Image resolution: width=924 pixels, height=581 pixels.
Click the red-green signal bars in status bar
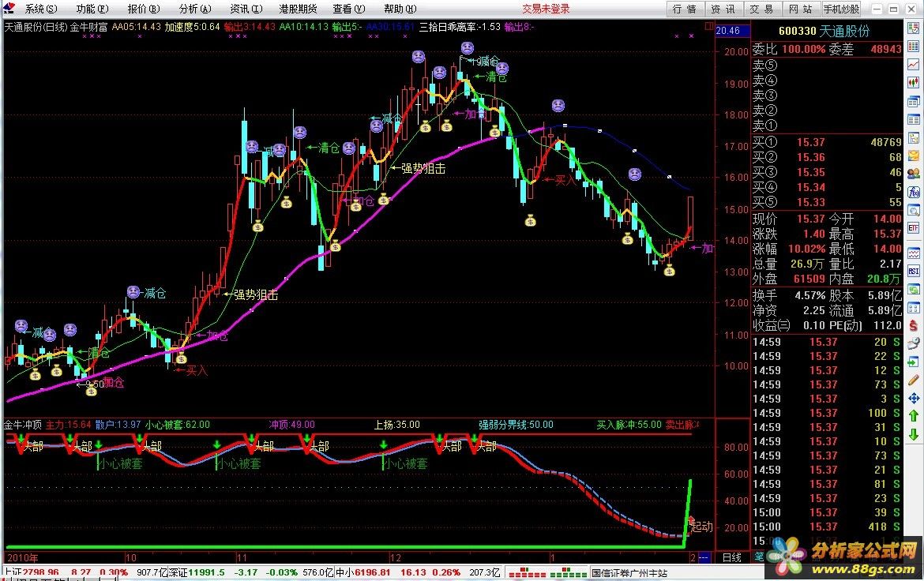[547, 573]
